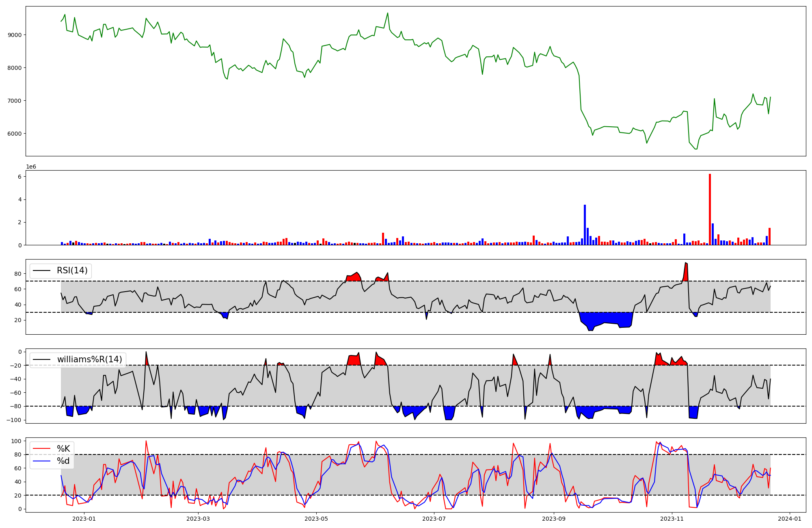Click the 6000 price axis tick label
The height and width of the screenshot is (528, 812).
(x=15, y=134)
